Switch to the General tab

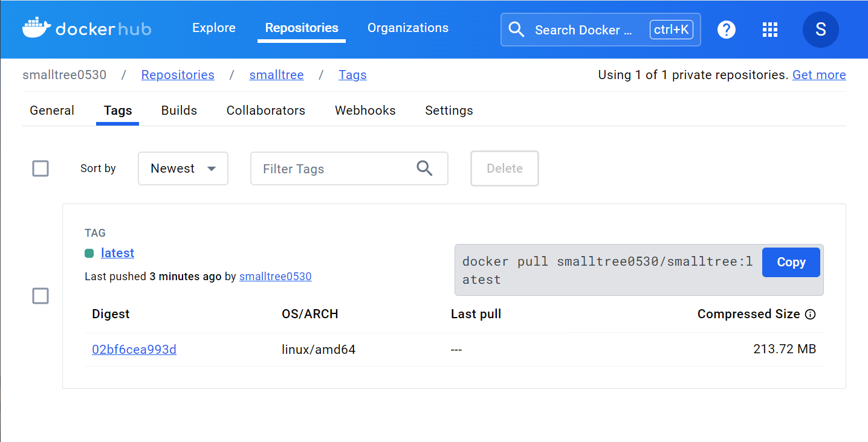tap(52, 110)
